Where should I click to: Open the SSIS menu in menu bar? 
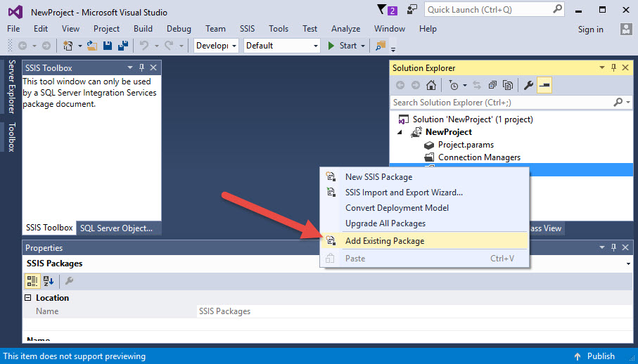[x=247, y=29]
